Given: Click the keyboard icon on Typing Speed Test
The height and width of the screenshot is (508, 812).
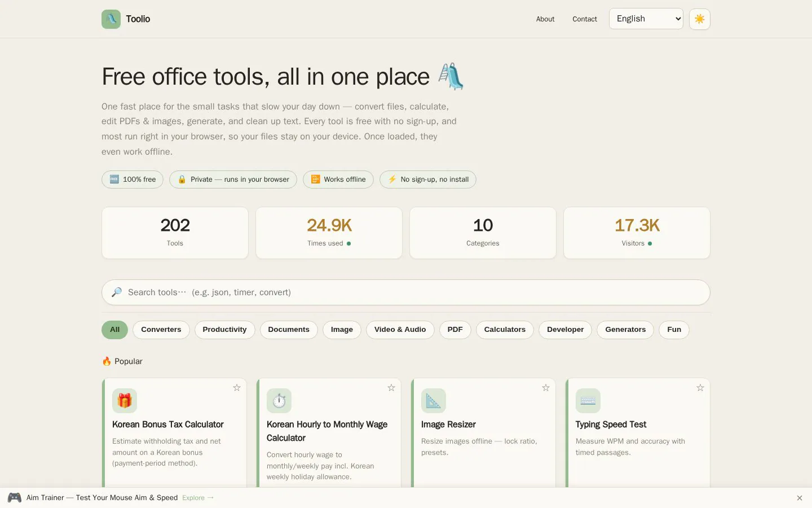Looking at the screenshot, I should [x=588, y=401].
